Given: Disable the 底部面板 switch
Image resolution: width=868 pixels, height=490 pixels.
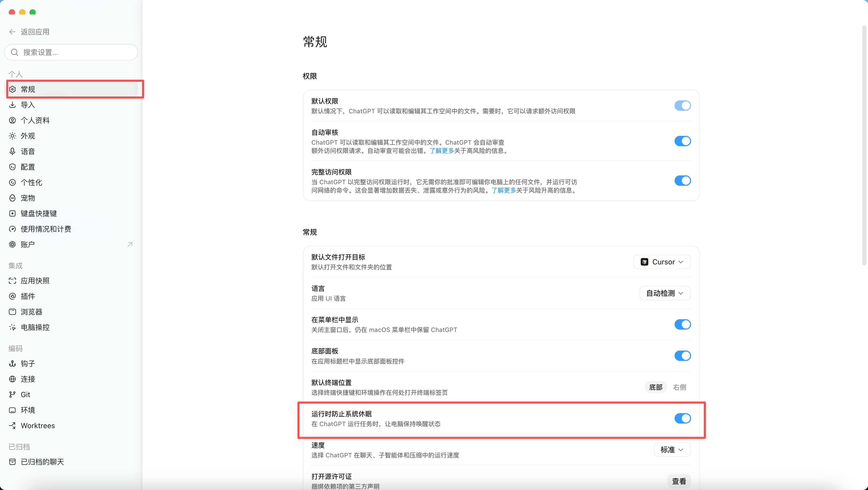Looking at the screenshot, I should pyautogui.click(x=682, y=355).
